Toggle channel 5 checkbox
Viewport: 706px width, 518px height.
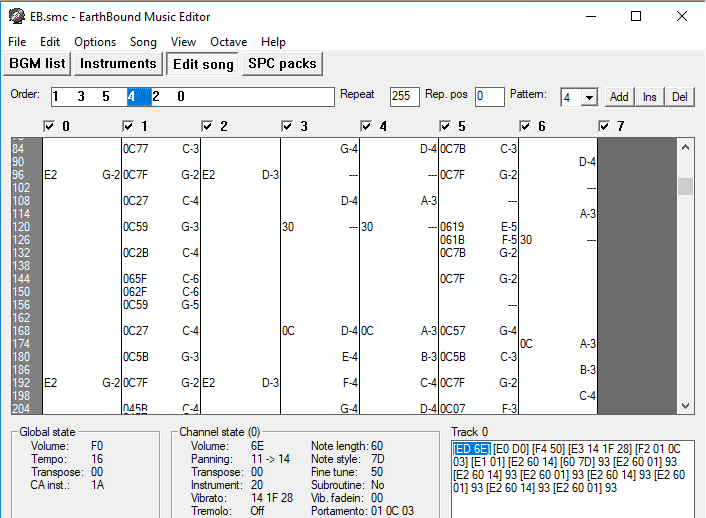click(445, 127)
